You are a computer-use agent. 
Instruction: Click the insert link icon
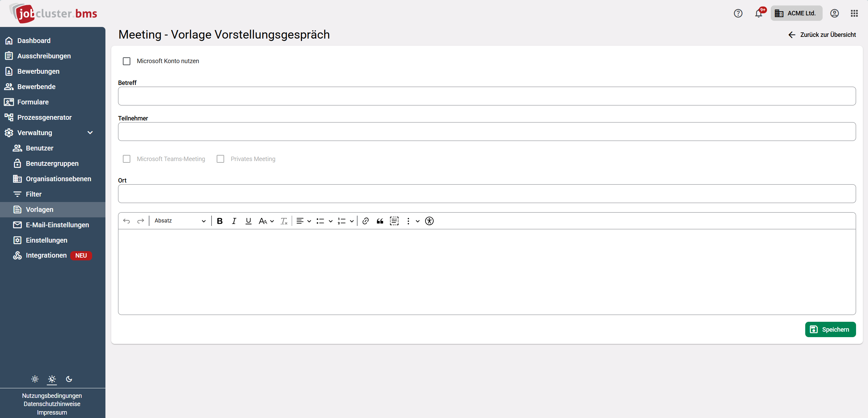(x=365, y=221)
